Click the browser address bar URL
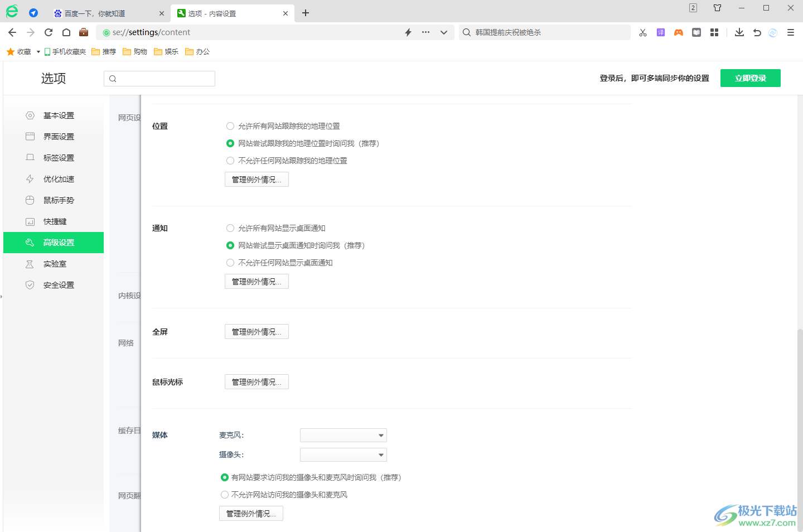This screenshot has height=532, width=803. (151, 32)
